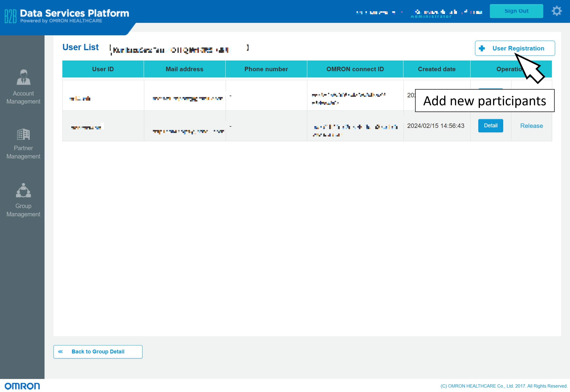
Task: Click the User ID column header
Action: coord(103,69)
